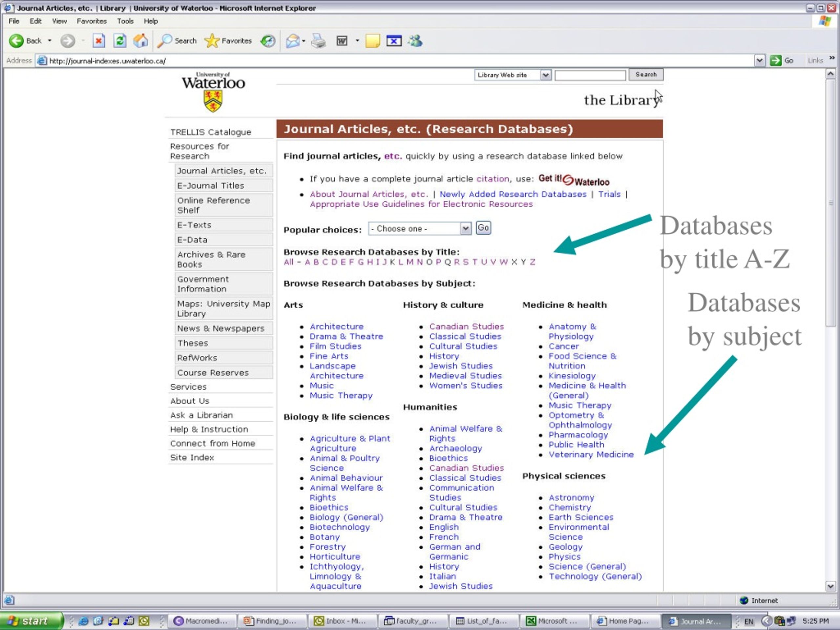Open the Trials link
This screenshot has height=630, width=840.
tap(610, 194)
